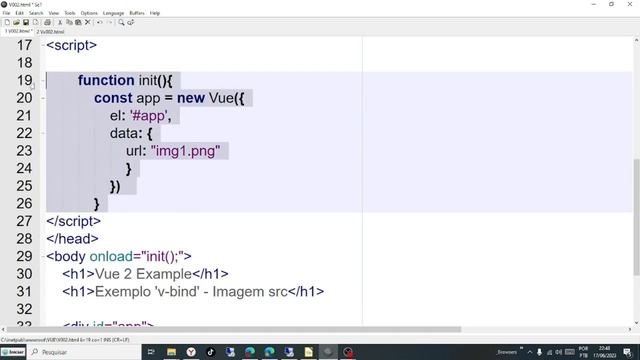Click the Copy toolbar icon
This screenshot has height=360, width=640.
coord(69,22)
